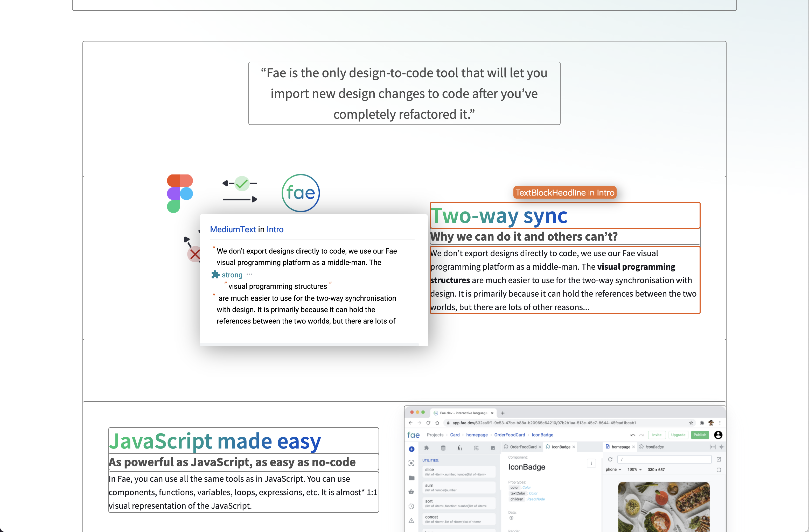809x532 pixels.
Task: Click the 'visual programming structures' quoted text in popup
Action: click(278, 286)
